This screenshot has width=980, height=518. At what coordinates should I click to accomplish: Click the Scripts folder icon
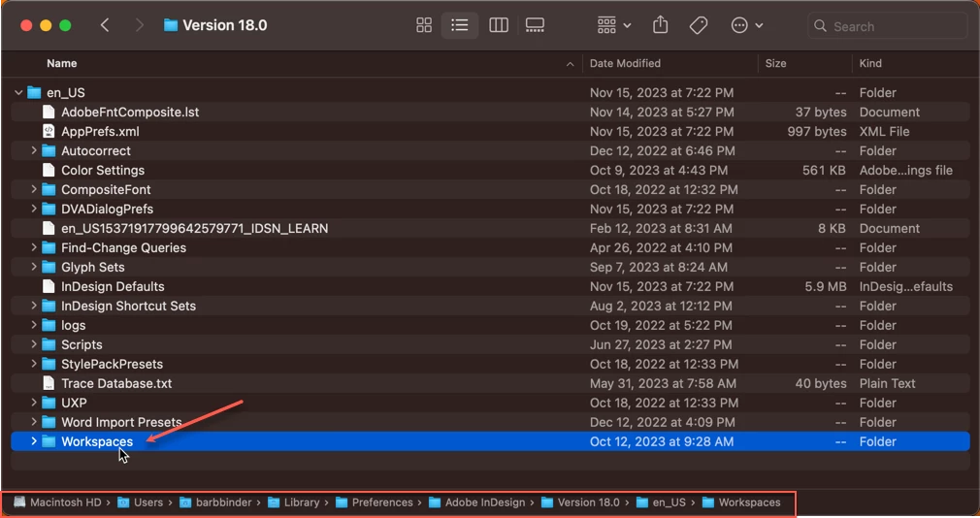coord(49,344)
